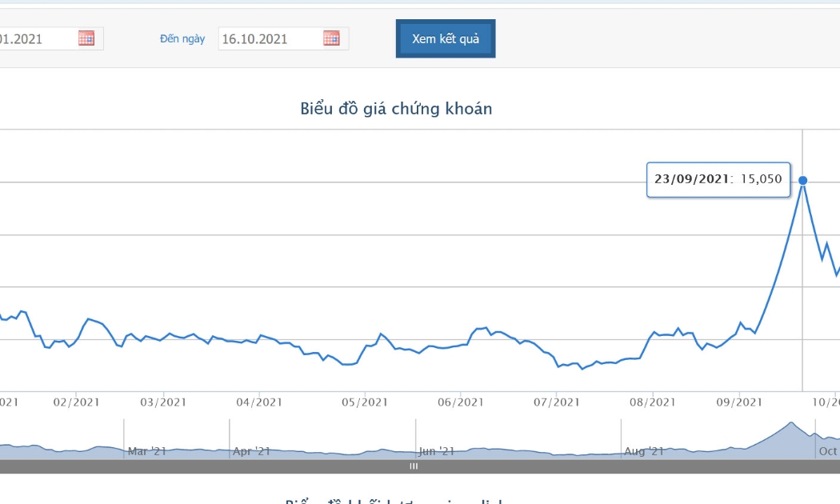
Task: Click the 09/2021 axis label
Action: click(739, 402)
